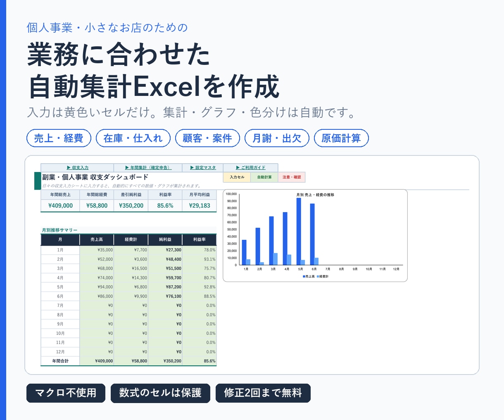Select the 6月 profit cell ¥76,100
This screenshot has width=504, height=420.
(x=165, y=296)
